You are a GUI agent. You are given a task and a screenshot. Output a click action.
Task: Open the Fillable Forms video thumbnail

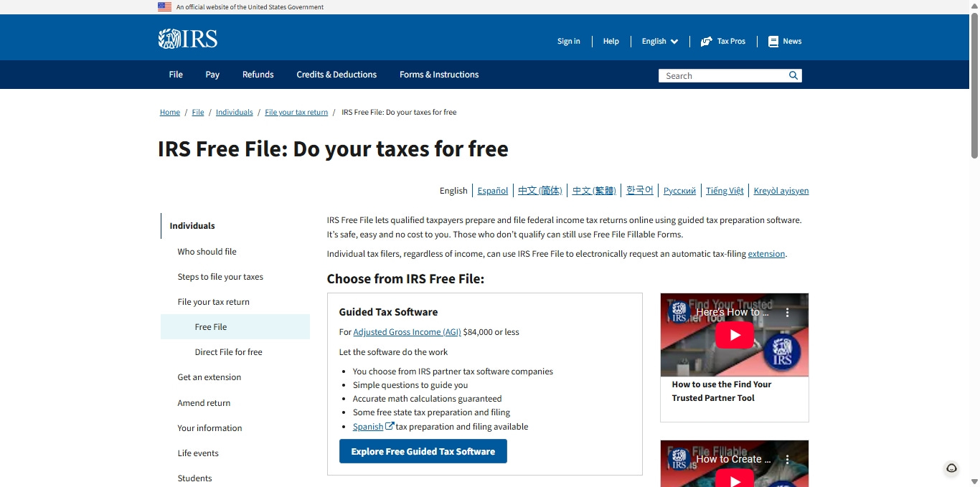(x=735, y=463)
